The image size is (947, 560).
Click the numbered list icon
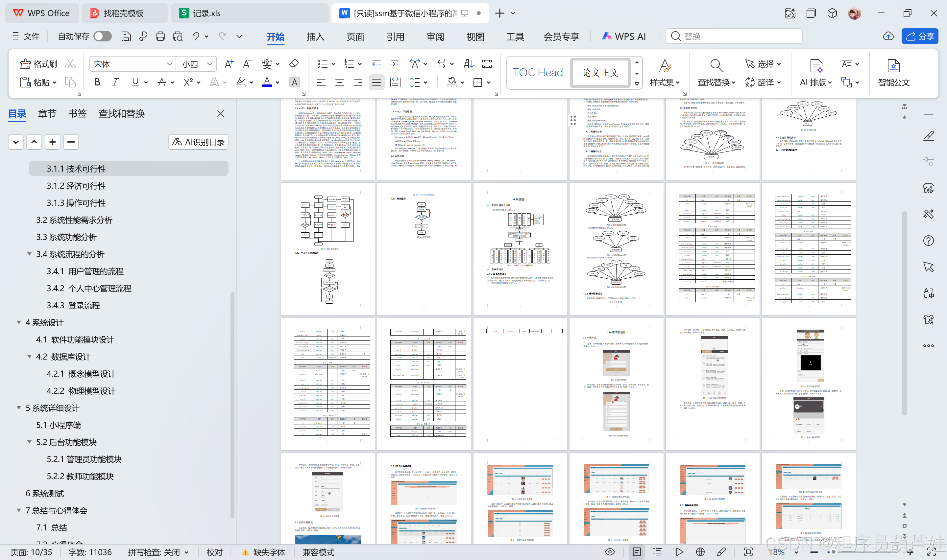[349, 64]
